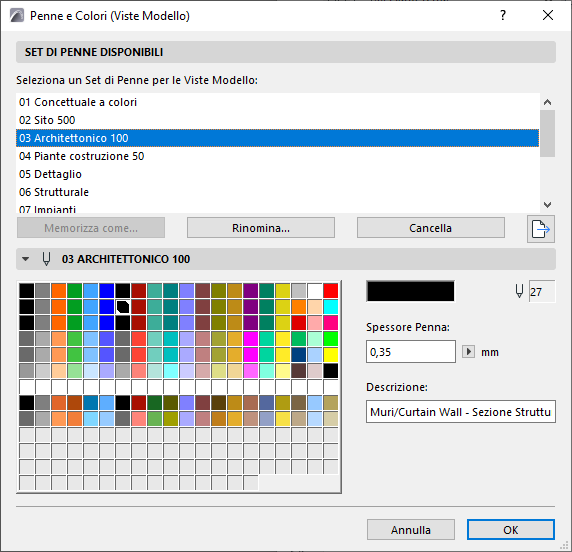Click the Annulla button
572x552 pixels.
(x=411, y=529)
